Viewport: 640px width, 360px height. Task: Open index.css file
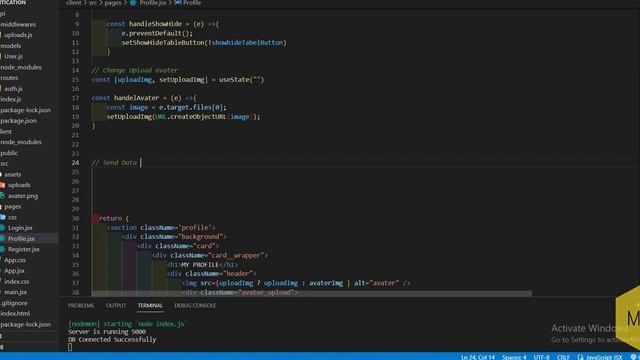coord(16,281)
